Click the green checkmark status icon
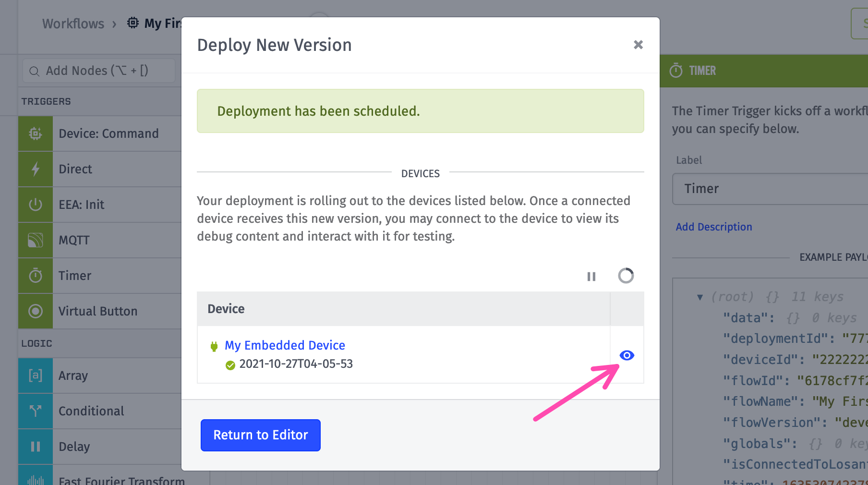 pos(230,365)
